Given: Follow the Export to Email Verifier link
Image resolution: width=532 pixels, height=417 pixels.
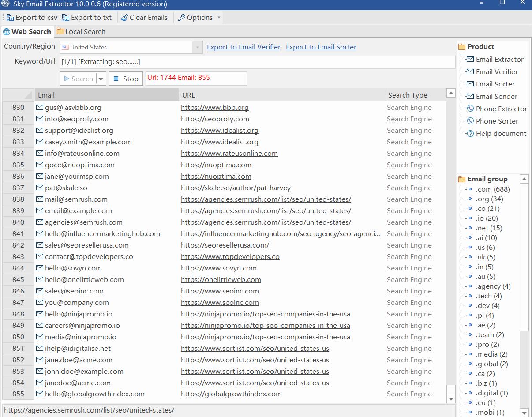Looking at the screenshot, I should [x=244, y=47].
